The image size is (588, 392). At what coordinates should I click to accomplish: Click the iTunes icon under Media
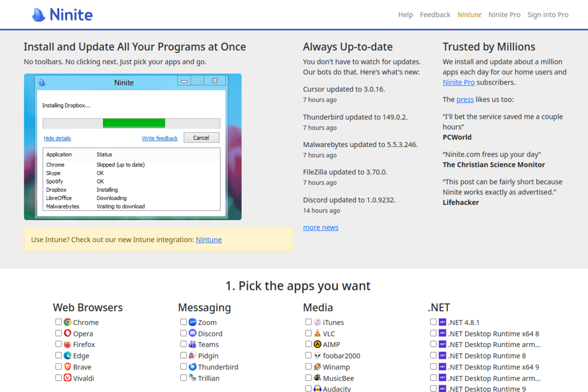pos(317,322)
